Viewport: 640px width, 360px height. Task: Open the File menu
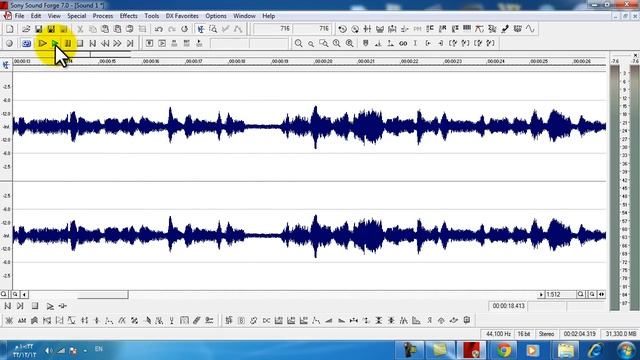[19, 16]
